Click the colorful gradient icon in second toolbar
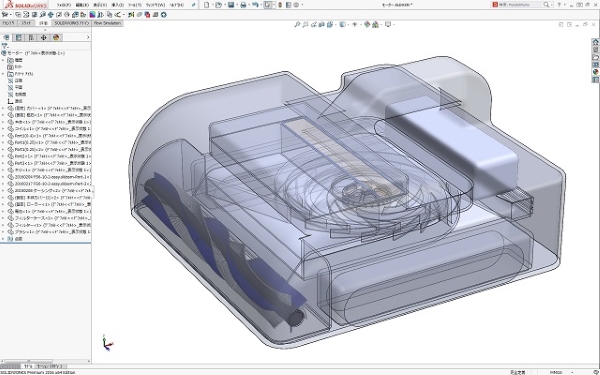 click(92, 15)
